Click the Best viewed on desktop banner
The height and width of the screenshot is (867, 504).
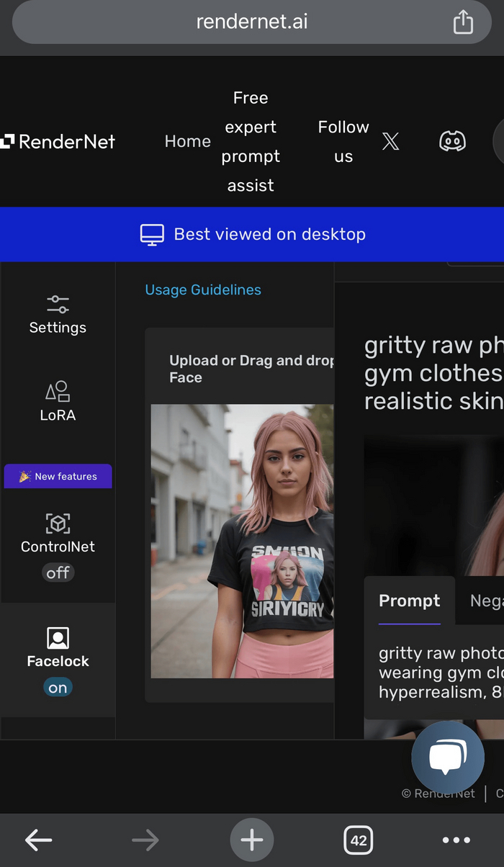(x=252, y=234)
